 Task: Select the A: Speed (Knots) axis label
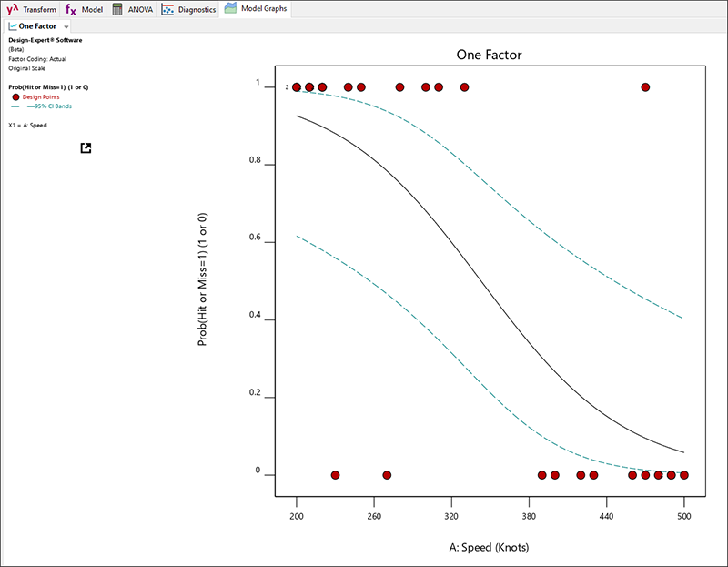489,547
